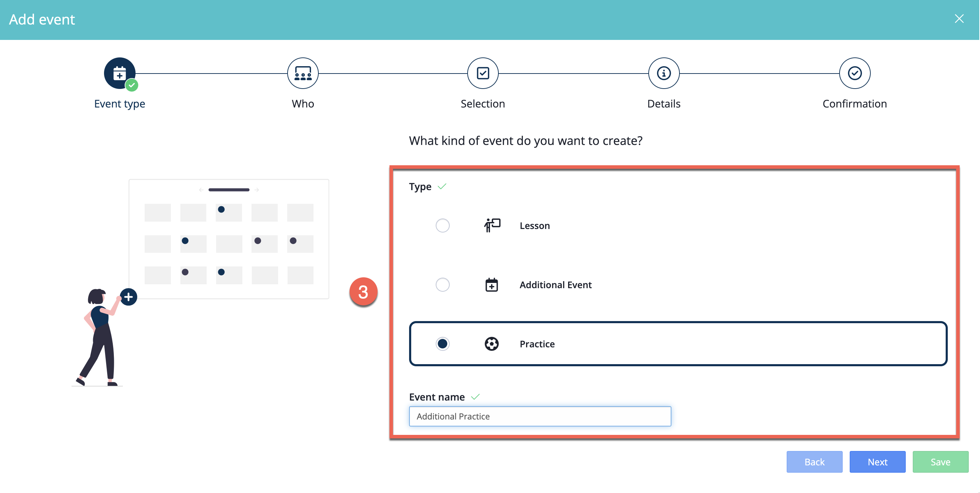
Task: Jump to the Details step icon
Action: coord(664,73)
